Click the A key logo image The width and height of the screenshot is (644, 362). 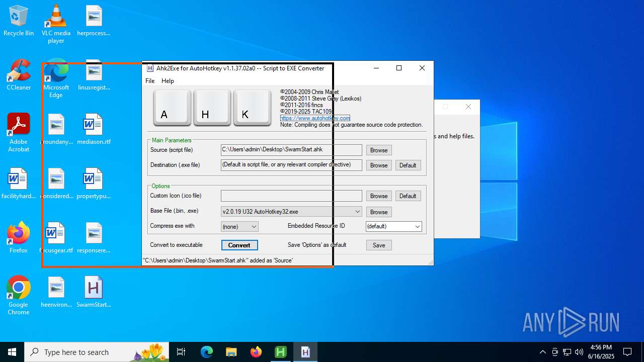pyautogui.click(x=173, y=108)
